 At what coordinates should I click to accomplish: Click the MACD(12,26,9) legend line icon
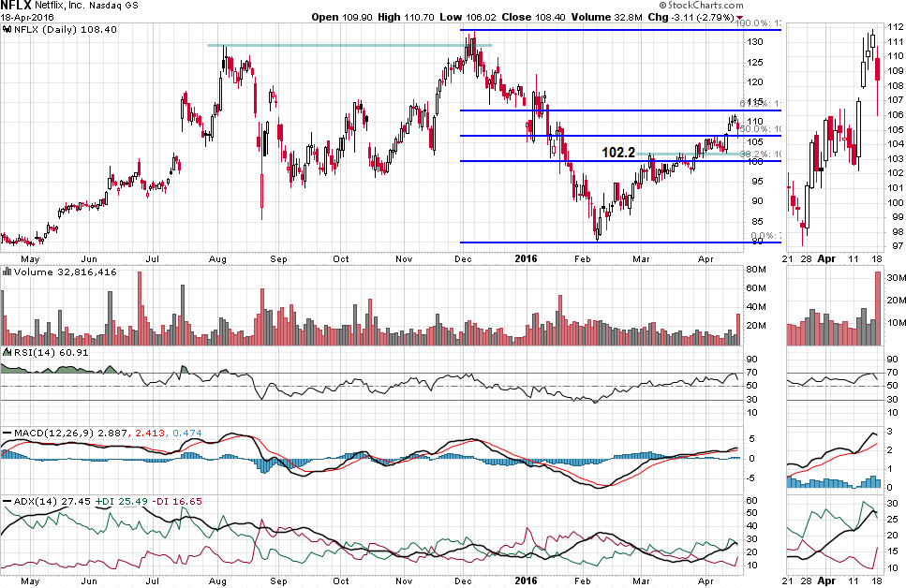point(7,433)
